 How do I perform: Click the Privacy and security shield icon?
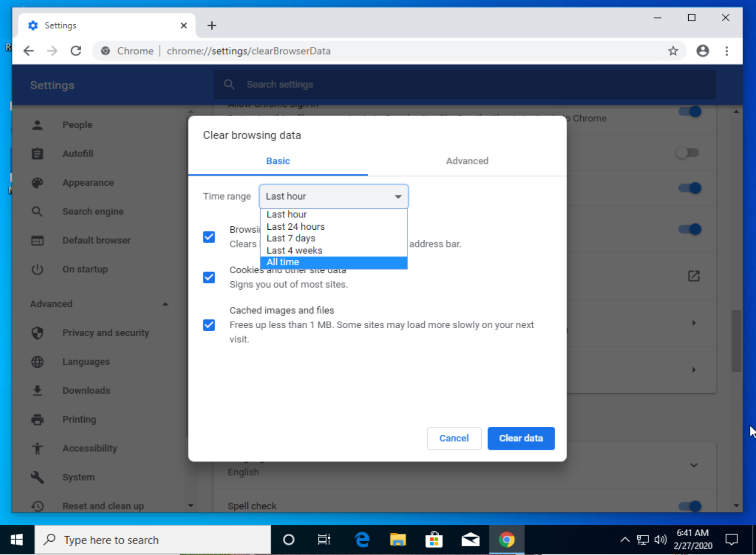coord(37,333)
